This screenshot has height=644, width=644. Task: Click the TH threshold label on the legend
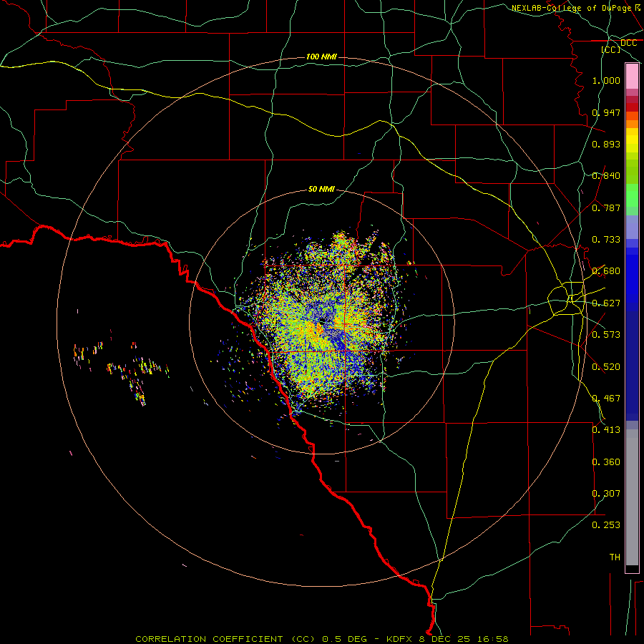pyautogui.click(x=615, y=557)
